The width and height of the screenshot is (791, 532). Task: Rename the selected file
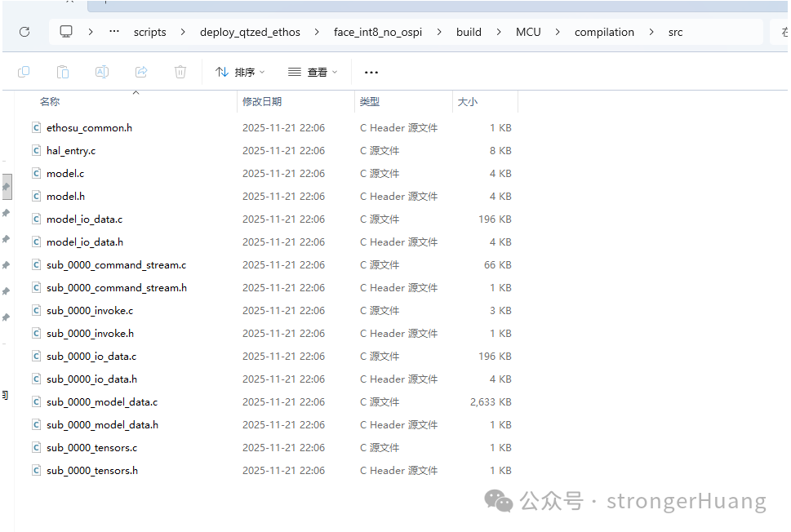[102, 72]
